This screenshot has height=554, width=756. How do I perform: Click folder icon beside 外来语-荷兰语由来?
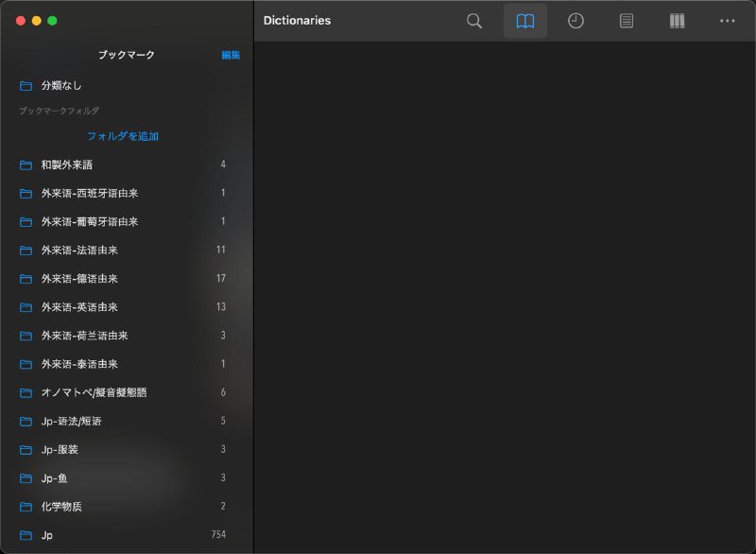[x=26, y=336]
